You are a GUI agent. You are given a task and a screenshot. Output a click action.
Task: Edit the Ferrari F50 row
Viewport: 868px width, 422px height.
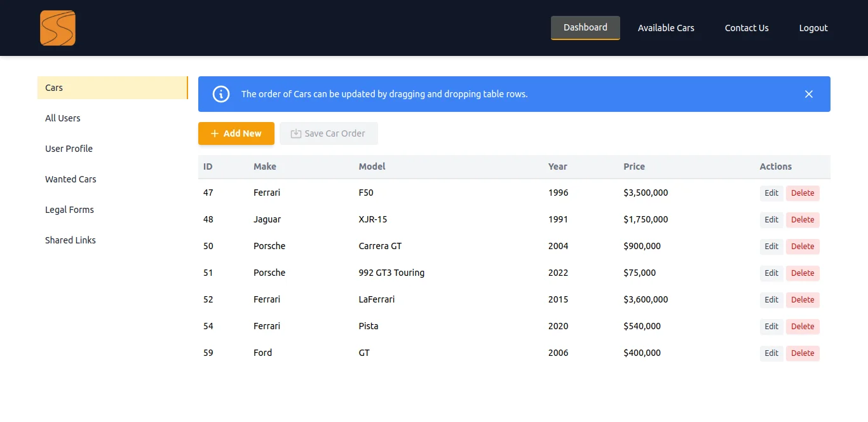[x=771, y=193]
